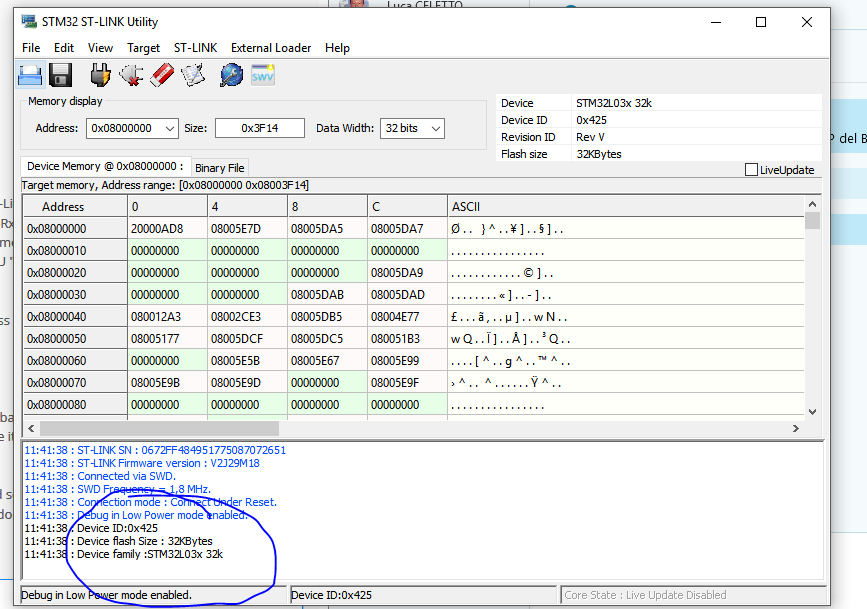
Task: Click address row 0x08000040
Action: 75,317
